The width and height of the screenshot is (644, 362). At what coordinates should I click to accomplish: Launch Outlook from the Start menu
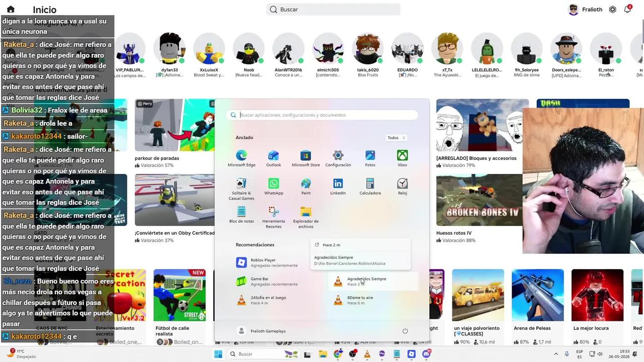pos(274,158)
